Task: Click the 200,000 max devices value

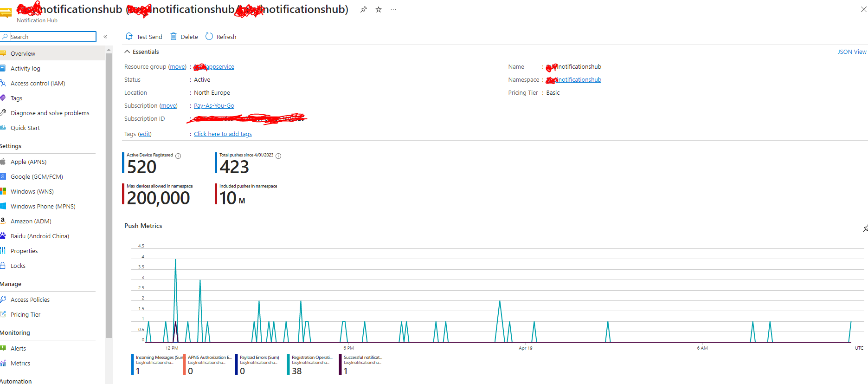Action: point(158,198)
